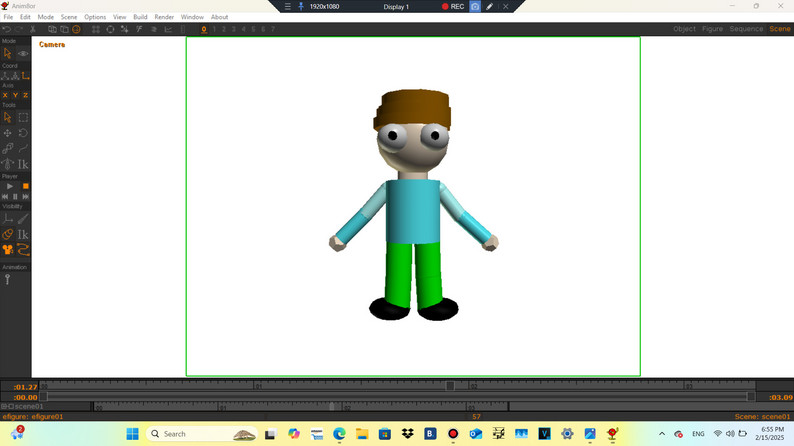
Task: Click the Animation keyframe key icon
Action: click(8, 279)
